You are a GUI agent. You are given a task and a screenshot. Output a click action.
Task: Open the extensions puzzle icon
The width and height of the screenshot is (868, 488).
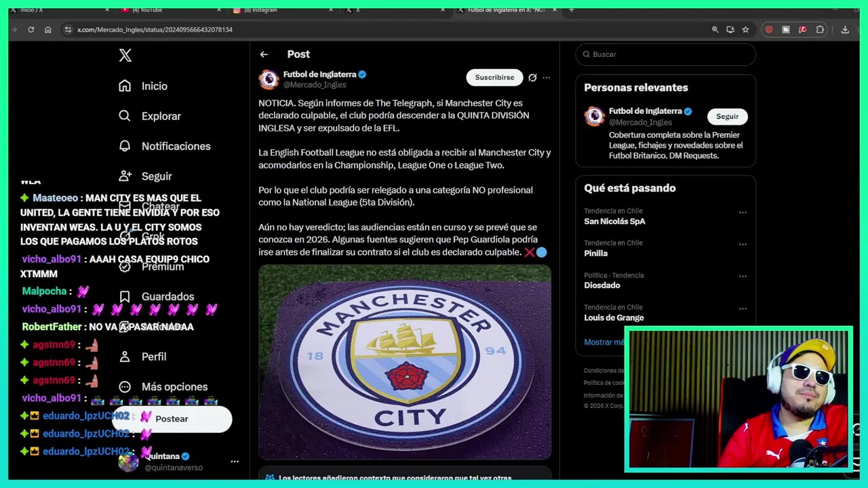pyautogui.click(x=820, y=30)
